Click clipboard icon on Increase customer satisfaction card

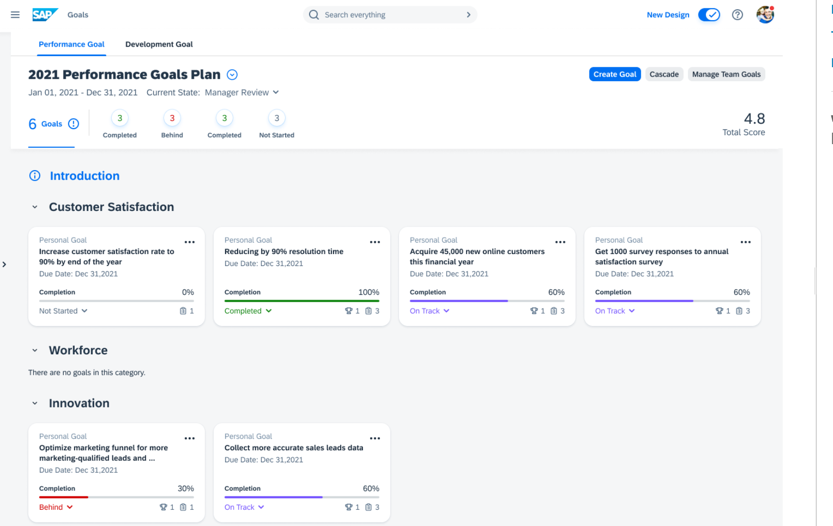click(x=183, y=311)
